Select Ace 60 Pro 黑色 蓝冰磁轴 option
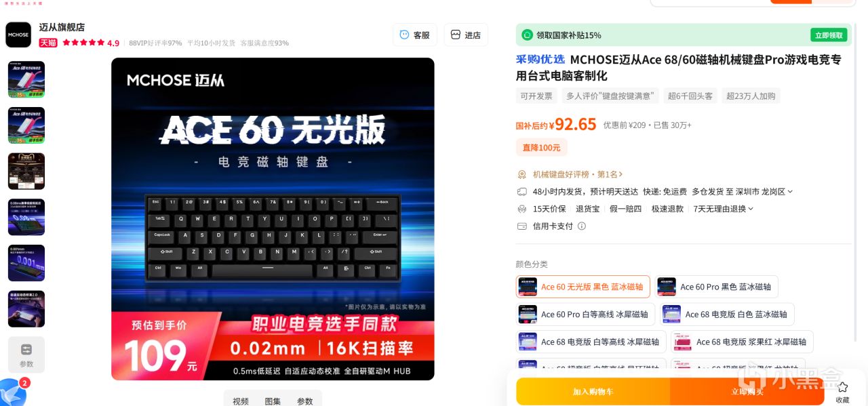The image size is (868, 406). tap(717, 287)
